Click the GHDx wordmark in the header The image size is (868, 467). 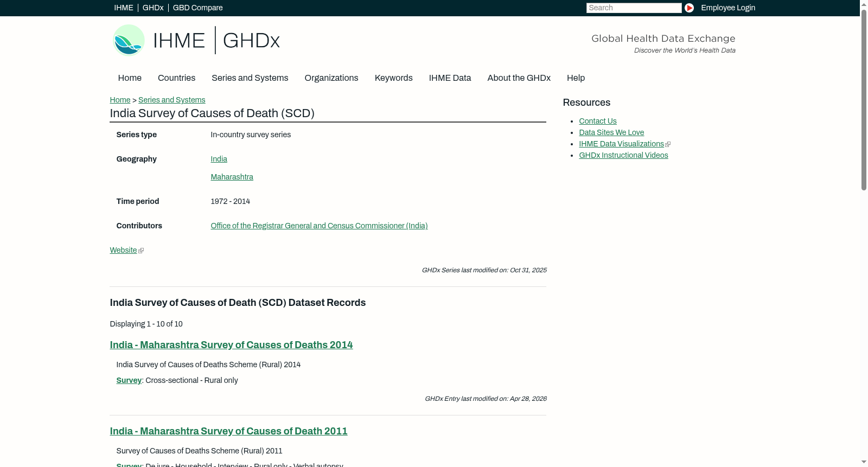click(x=251, y=41)
